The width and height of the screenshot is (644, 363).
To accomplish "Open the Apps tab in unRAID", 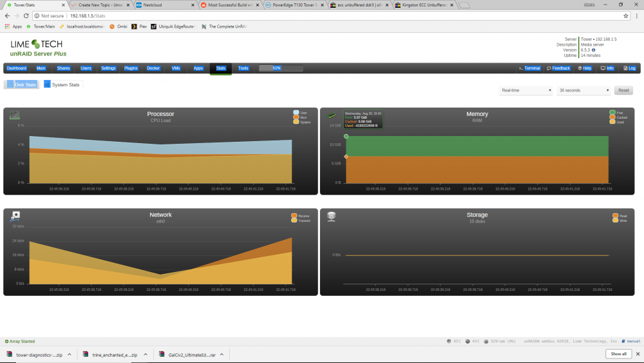I will [x=198, y=68].
